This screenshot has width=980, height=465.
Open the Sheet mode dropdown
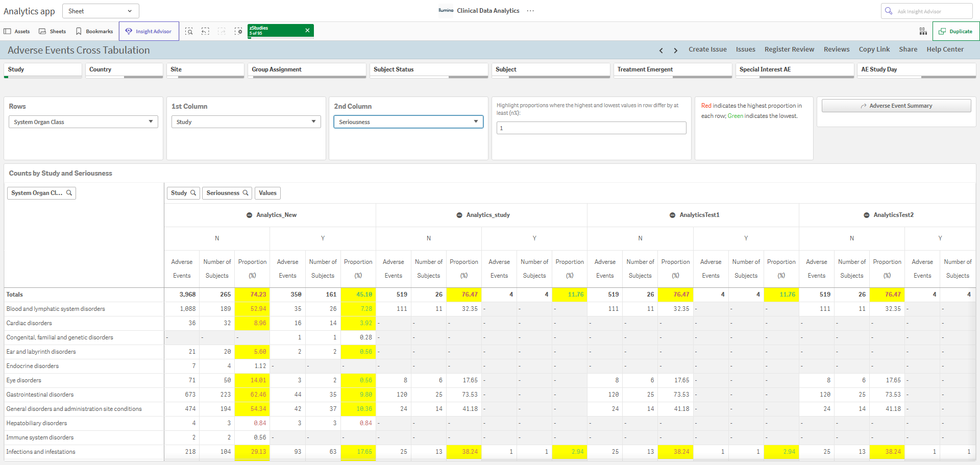click(x=101, y=11)
